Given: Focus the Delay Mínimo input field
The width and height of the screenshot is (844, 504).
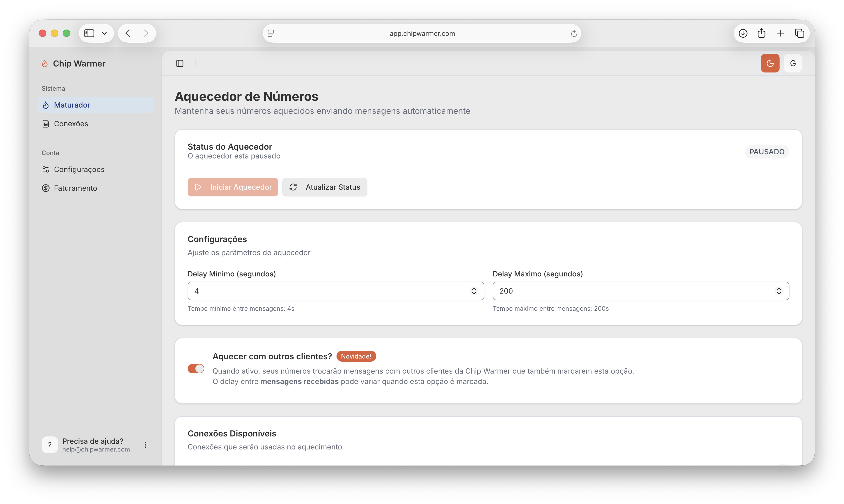Looking at the screenshot, I should click(326, 291).
